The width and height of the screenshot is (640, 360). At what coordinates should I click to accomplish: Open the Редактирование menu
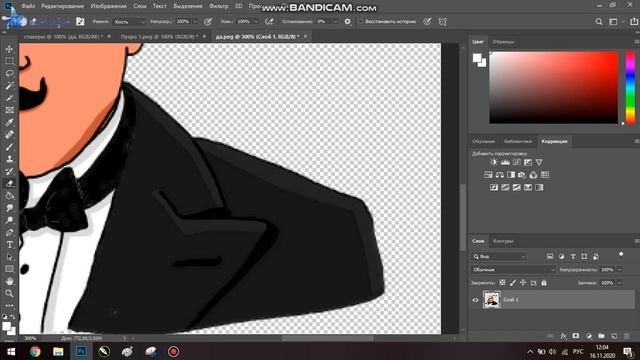click(62, 6)
